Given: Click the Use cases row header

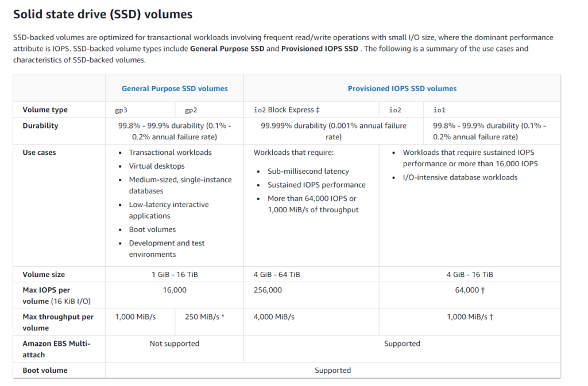Looking at the screenshot, I should [x=39, y=153].
